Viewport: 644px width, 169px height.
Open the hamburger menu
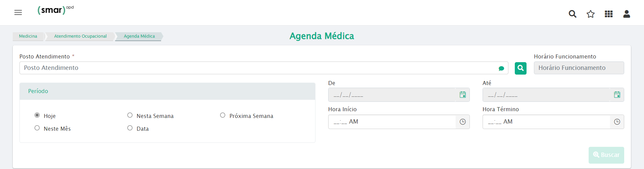point(18,12)
